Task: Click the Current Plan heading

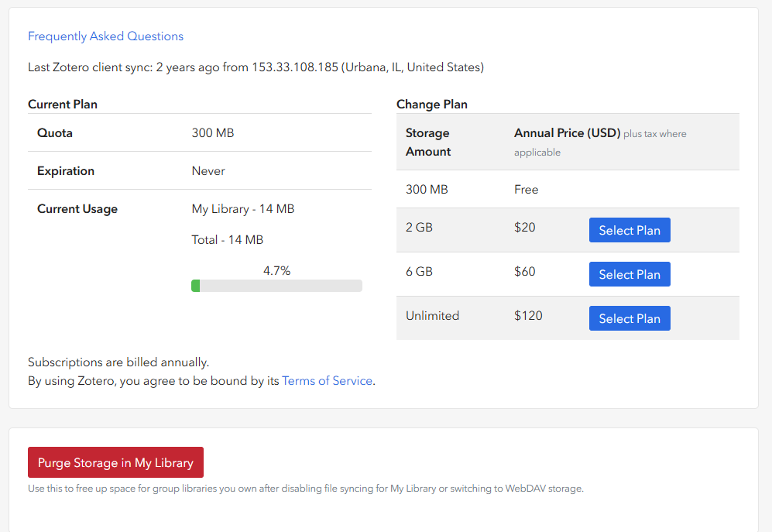Action: [x=63, y=105]
